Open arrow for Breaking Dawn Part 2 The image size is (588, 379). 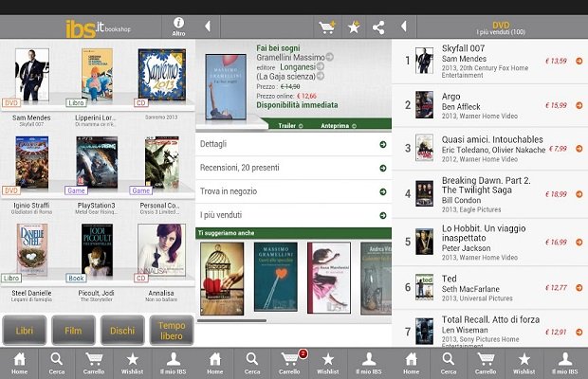[579, 194]
